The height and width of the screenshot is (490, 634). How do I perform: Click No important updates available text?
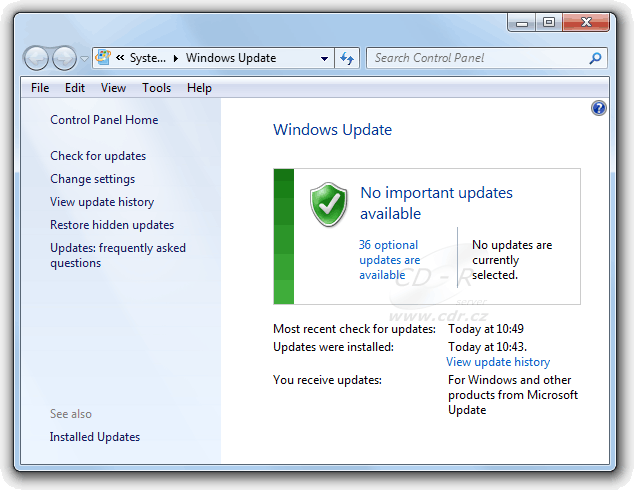coord(436,203)
